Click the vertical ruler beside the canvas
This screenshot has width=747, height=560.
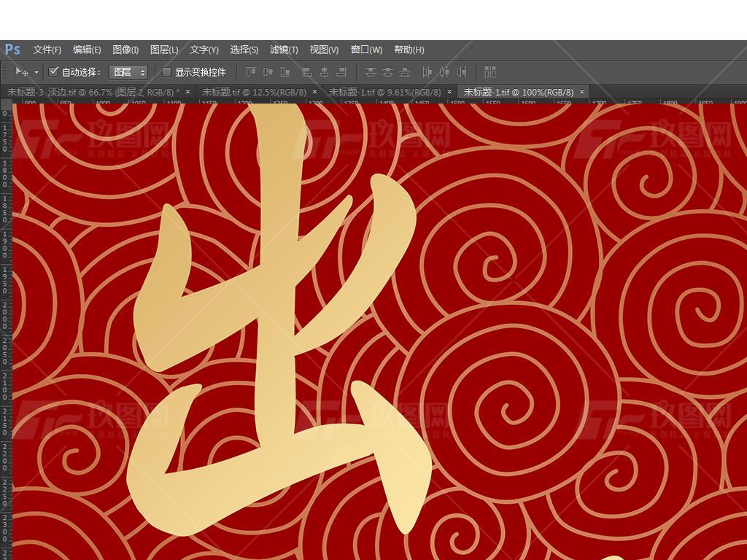(6, 332)
